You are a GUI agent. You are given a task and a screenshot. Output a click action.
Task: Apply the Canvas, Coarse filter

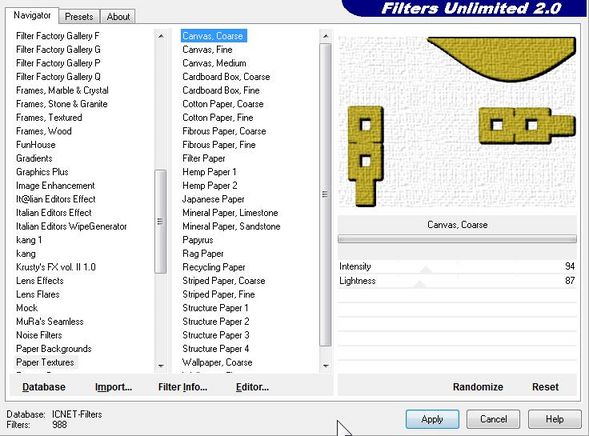432,419
